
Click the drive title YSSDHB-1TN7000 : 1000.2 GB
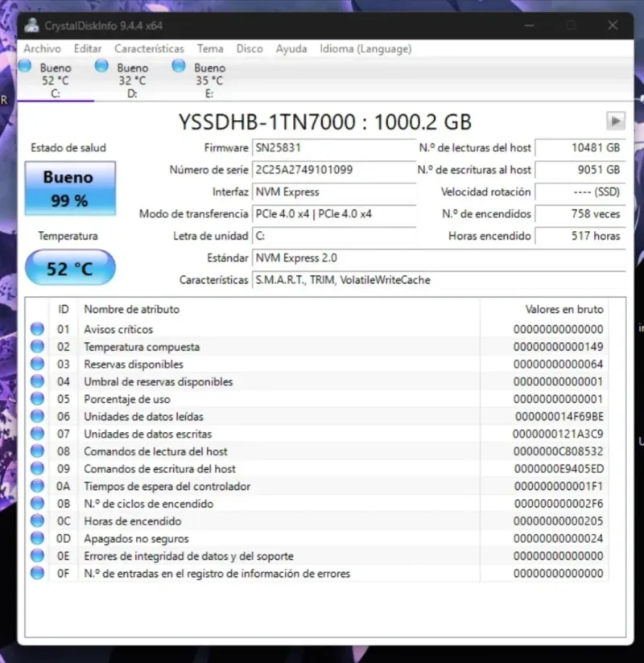tap(325, 122)
